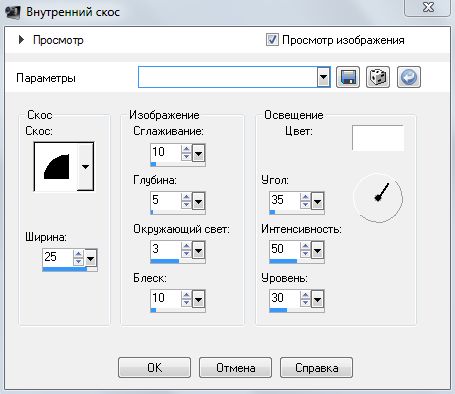455x394 pixels.
Task: Click the randomize parameters dice icon
Action: [378, 77]
